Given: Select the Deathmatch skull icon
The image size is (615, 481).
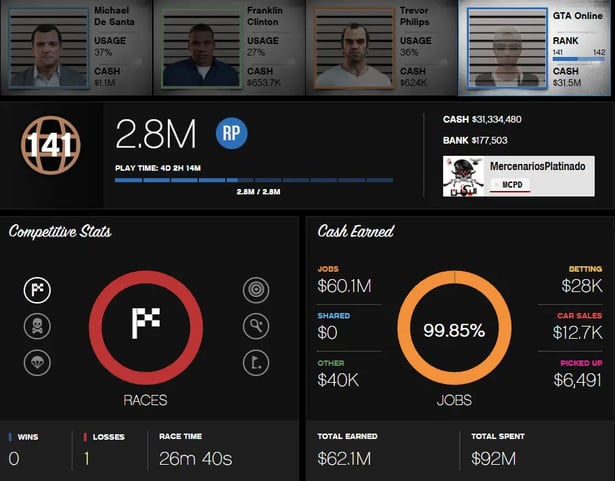Looking at the screenshot, I should pos(37,327).
